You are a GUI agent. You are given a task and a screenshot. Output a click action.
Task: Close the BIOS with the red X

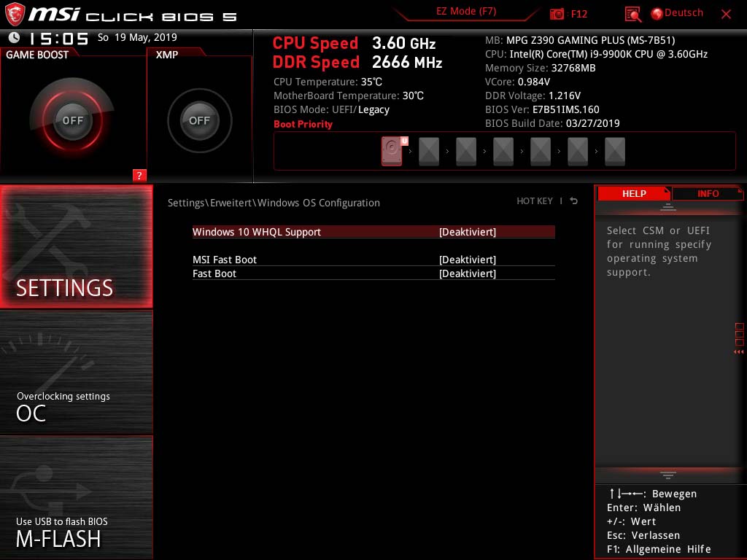(726, 14)
